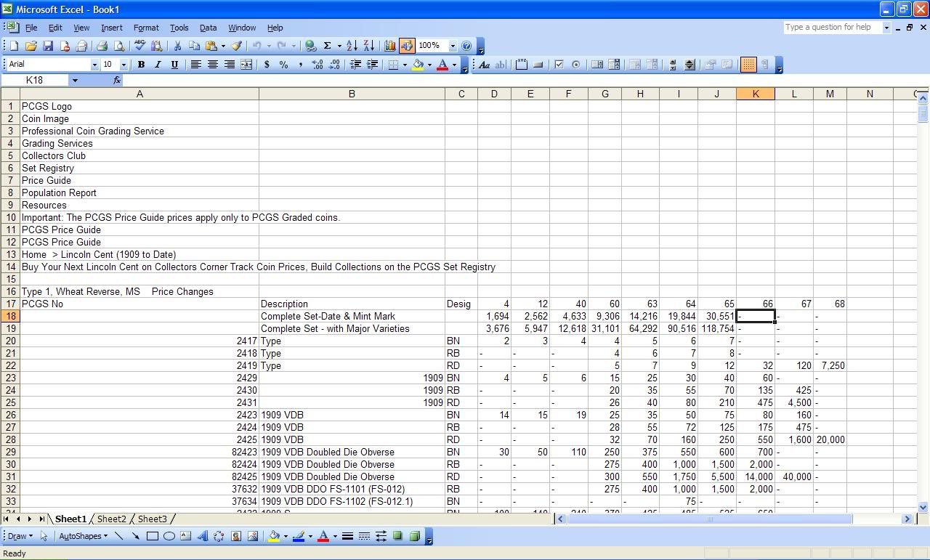This screenshot has height=560, width=930.
Task: Increase indent of cell contents
Action: pyautogui.click(x=372, y=65)
